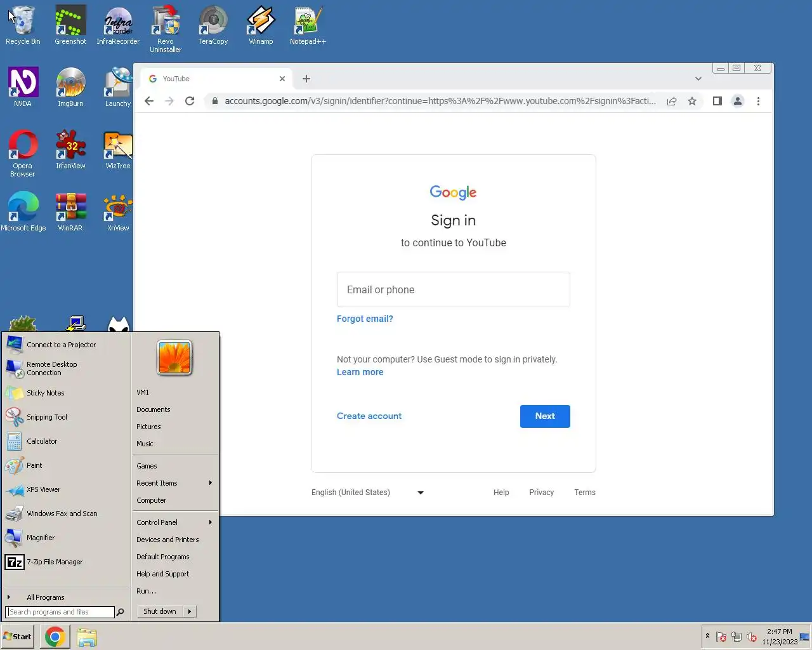Focus the Email or phone field
Screen dimensions: 812x650
tap(454, 289)
